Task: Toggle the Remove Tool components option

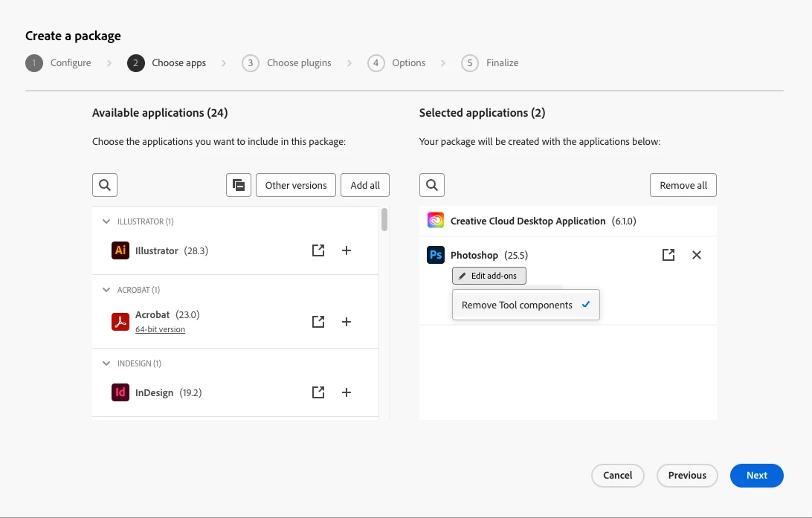Action: point(526,305)
